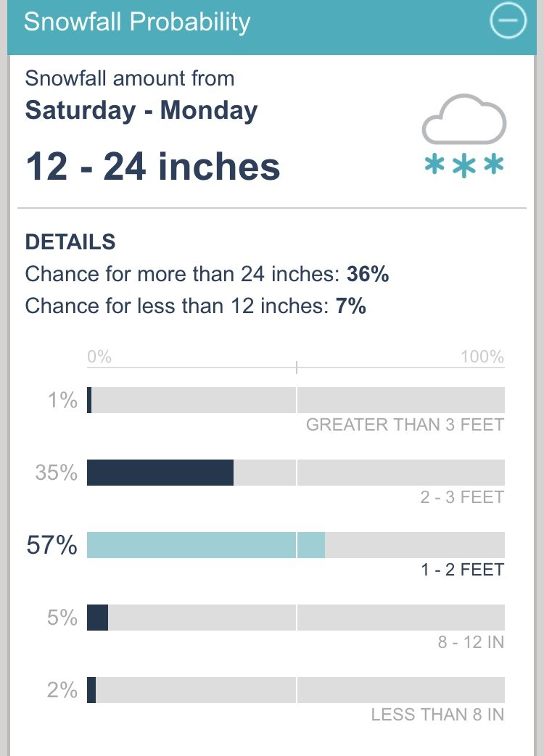Click the 12 - 24 inches forecast text
This screenshot has width=544, height=756.
click(x=153, y=167)
